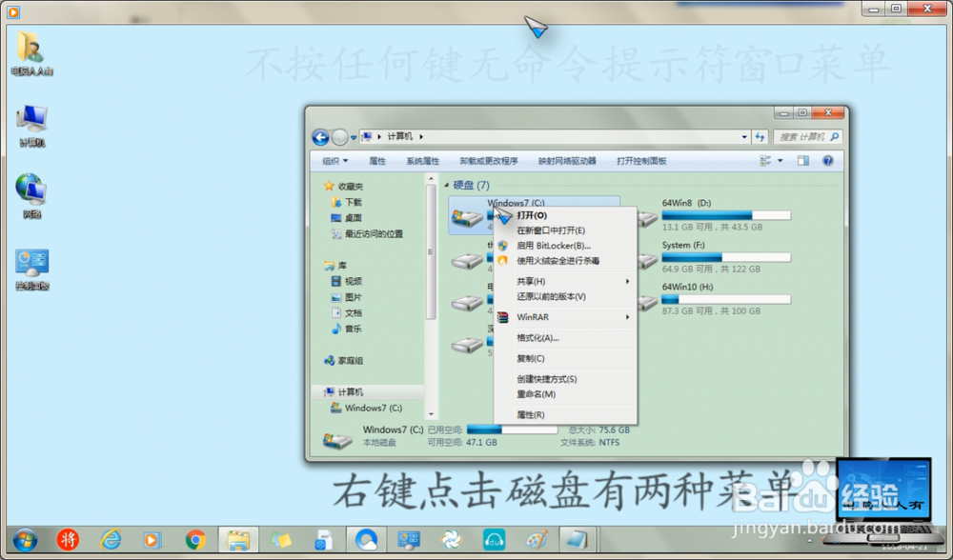Screen dimensions: 953x560
Task: Select 库 in the navigation pane
Action: click(x=342, y=266)
